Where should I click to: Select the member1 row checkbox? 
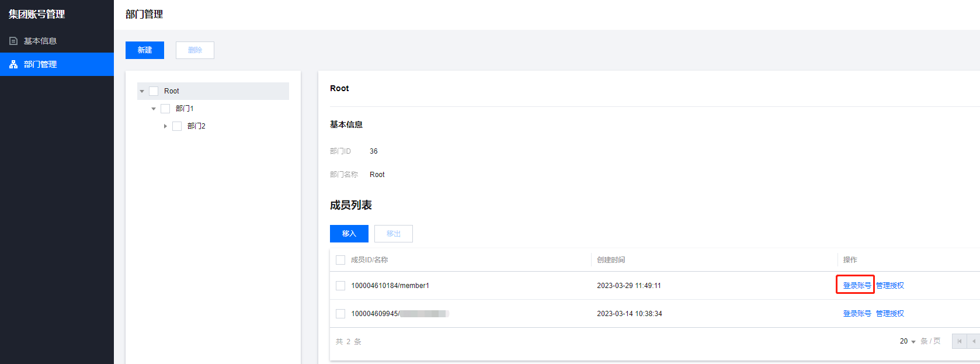click(340, 286)
